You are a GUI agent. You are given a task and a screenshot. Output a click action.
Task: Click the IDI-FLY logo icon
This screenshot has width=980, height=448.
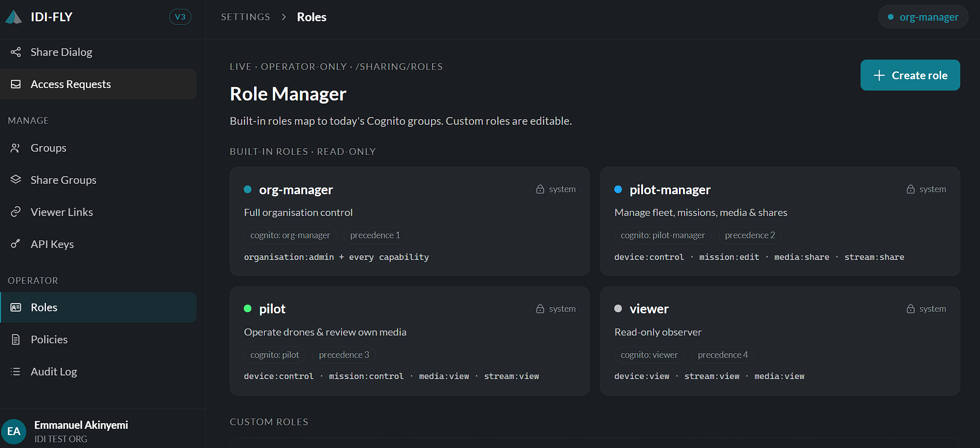point(14,17)
